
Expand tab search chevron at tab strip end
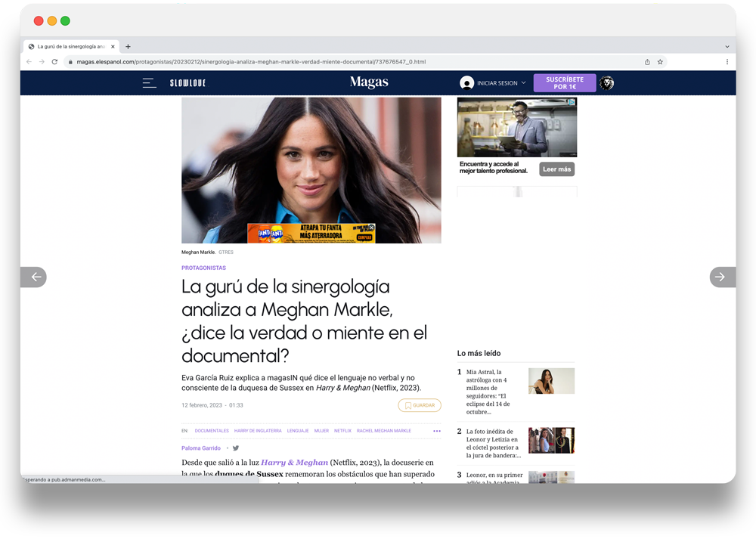[x=727, y=47]
